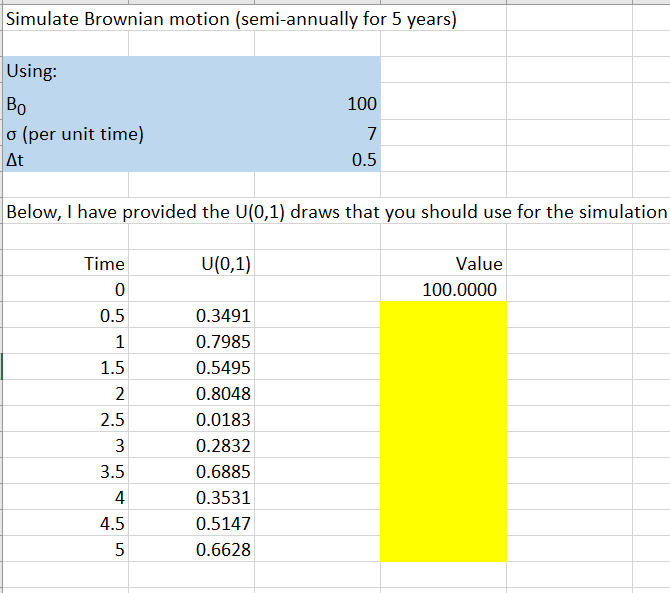Select the uniform draw 0.7985
The height and width of the screenshot is (593, 670).
191,341
